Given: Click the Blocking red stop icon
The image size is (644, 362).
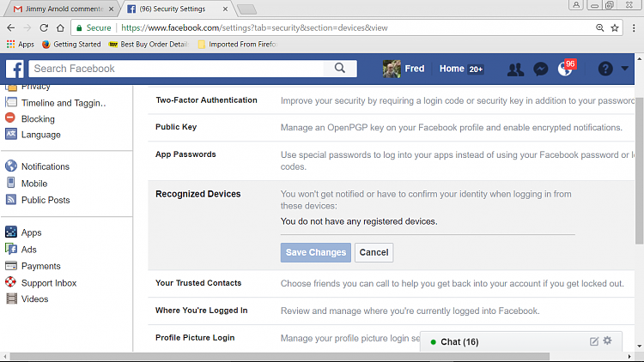Looking at the screenshot, I should click(x=10, y=118).
